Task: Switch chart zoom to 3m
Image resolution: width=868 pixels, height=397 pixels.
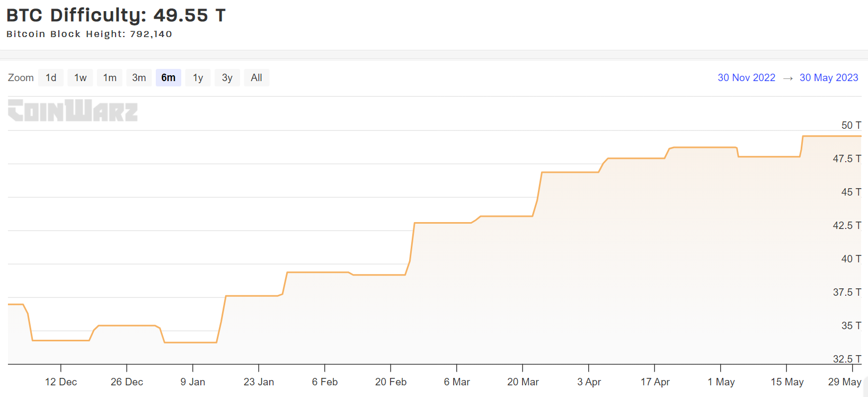Action: click(x=139, y=78)
